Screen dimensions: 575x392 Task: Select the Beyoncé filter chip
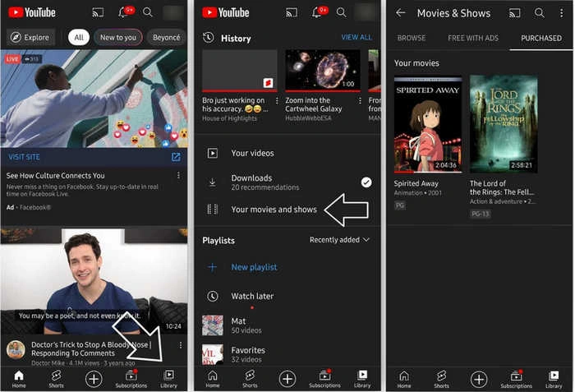pyautogui.click(x=166, y=37)
